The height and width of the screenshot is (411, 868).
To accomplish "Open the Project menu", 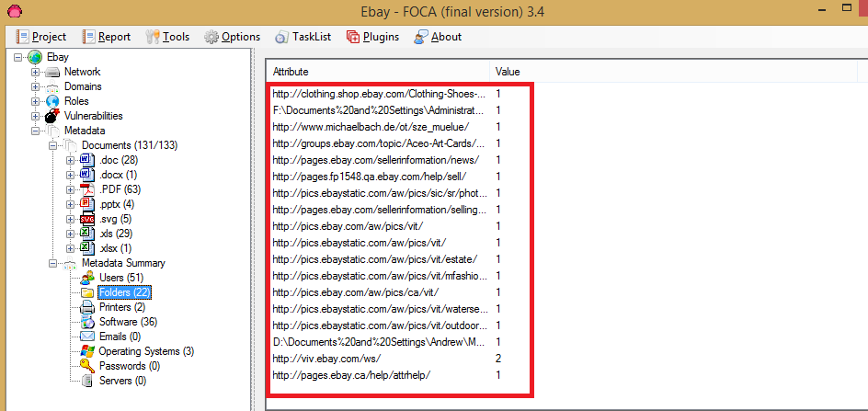I will pos(41,37).
